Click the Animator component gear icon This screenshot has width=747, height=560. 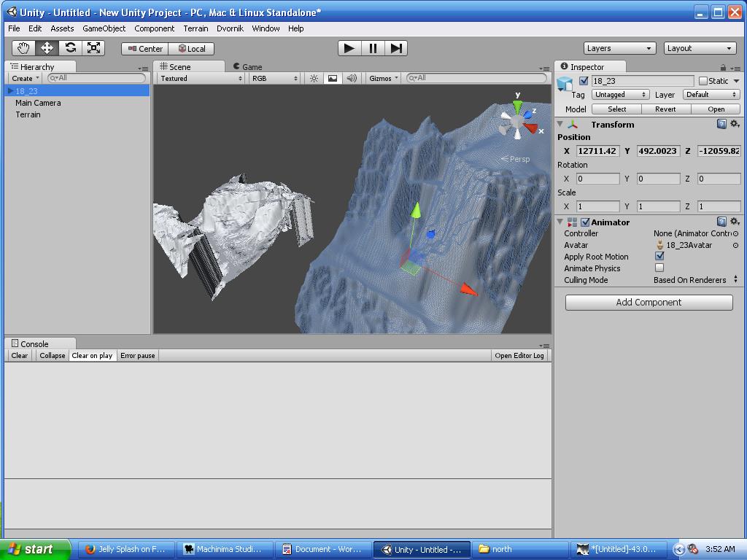click(x=735, y=222)
